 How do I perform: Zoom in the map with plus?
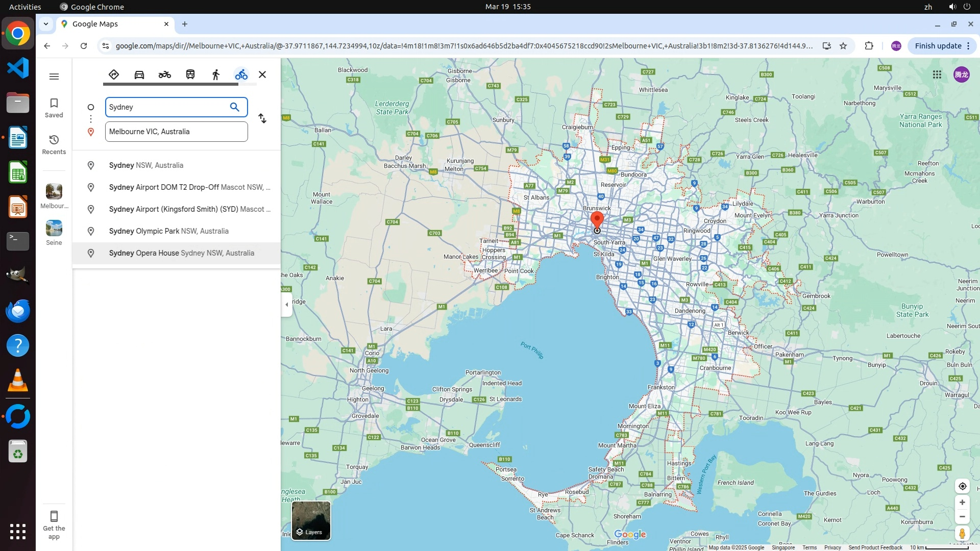click(962, 503)
